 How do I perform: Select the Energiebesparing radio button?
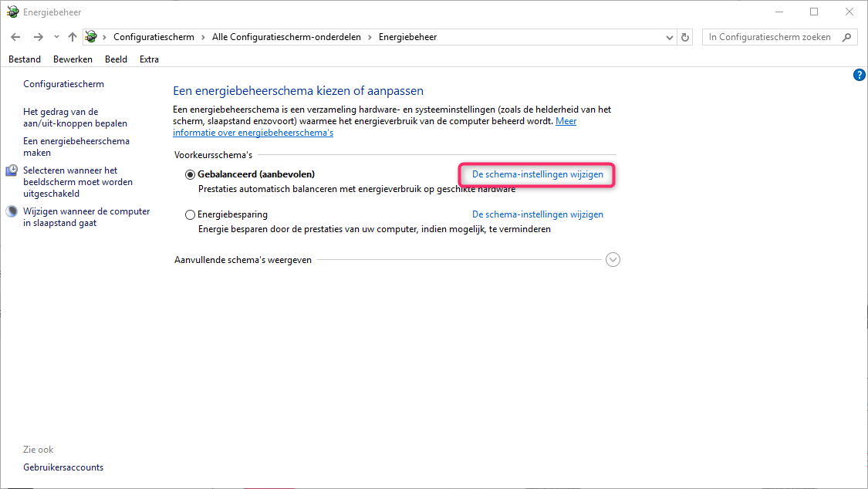190,214
